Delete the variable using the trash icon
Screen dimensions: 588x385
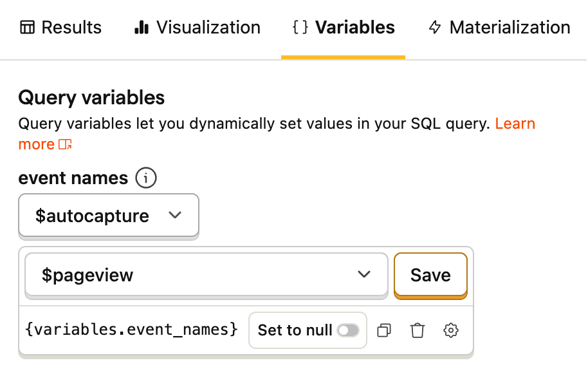418,330
